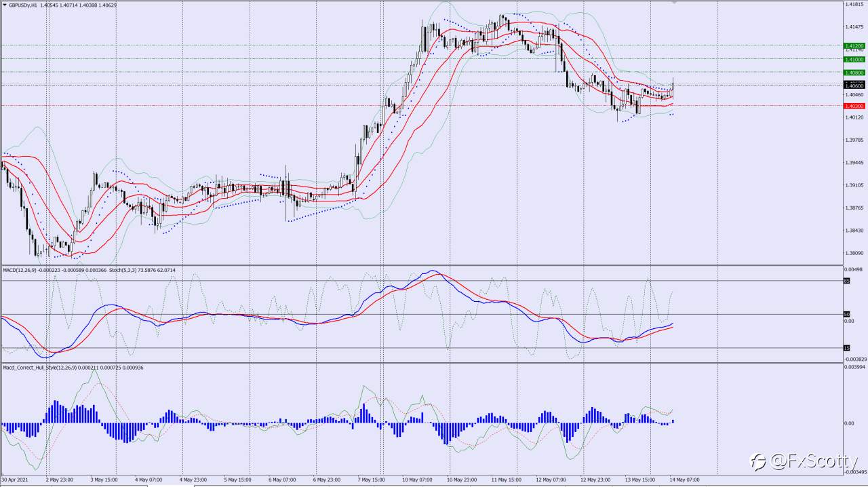Click the 1.41815 price axis value
This screenshot has height=487, width=868.
(x=853, y=4)
